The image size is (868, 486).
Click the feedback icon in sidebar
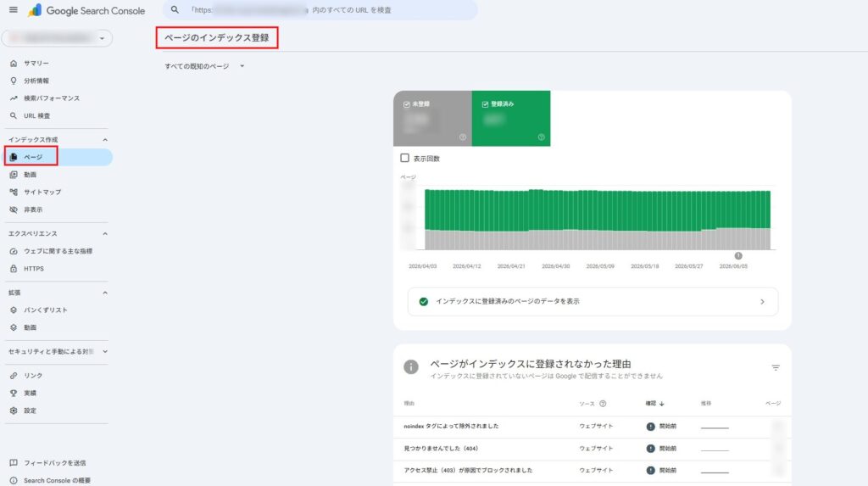pyautogui.click(x=14, y=463)
